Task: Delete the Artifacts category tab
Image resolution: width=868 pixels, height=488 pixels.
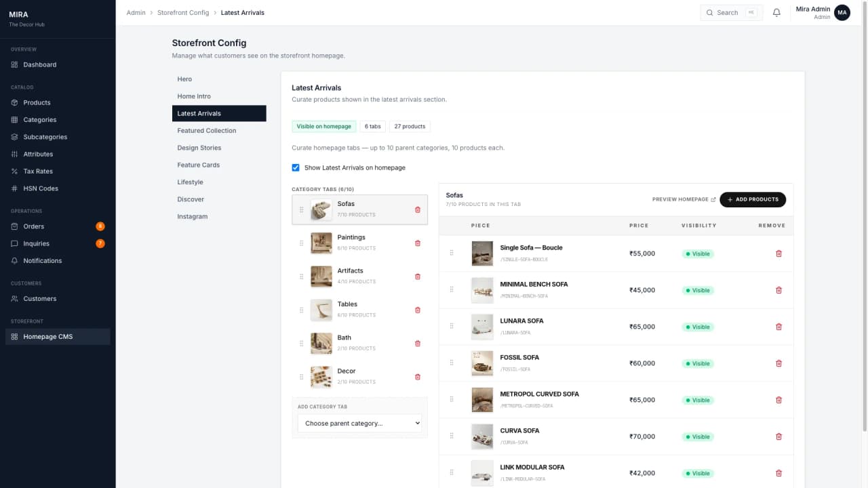Action: [x=418, y=277]
